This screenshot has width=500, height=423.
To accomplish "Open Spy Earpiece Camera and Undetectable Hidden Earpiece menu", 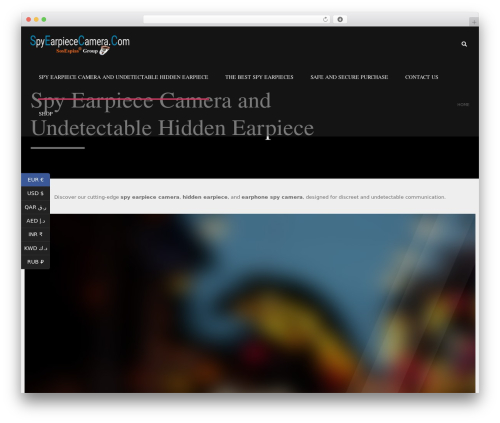I will (123, 77).
